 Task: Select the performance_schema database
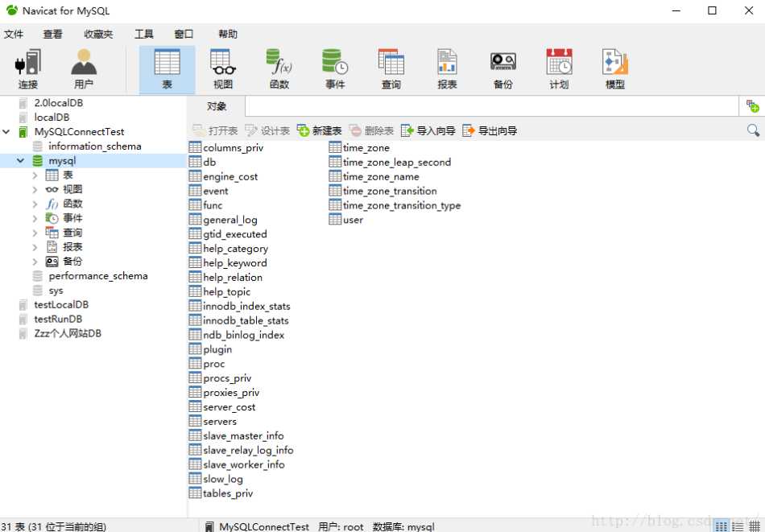click(x=98, y=276)
